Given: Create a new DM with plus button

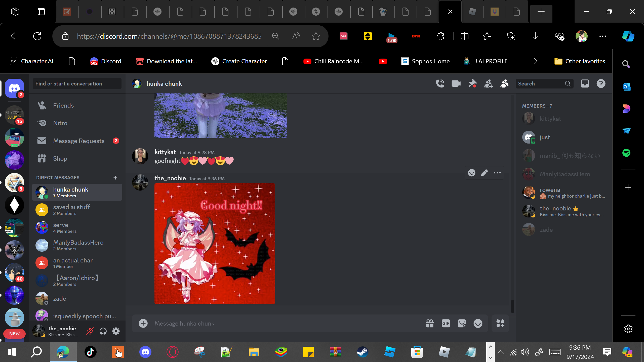Looking at the screenshot, I should [x=115, y=177].
